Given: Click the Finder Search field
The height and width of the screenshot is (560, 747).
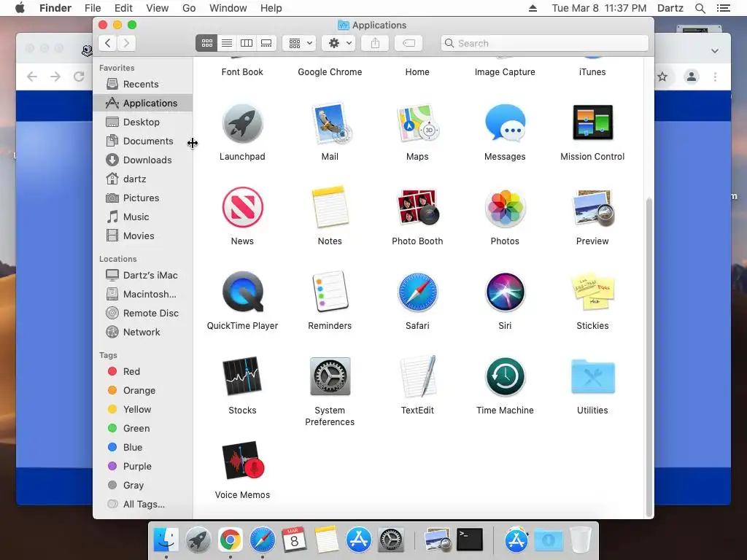Looking at the screenshot, I should click(x=544, y=43).
